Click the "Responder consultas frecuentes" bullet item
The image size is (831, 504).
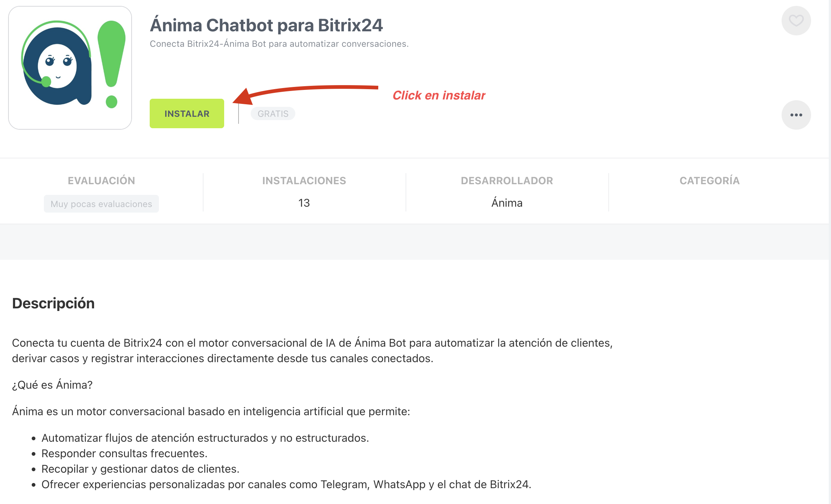click(124, 454)
